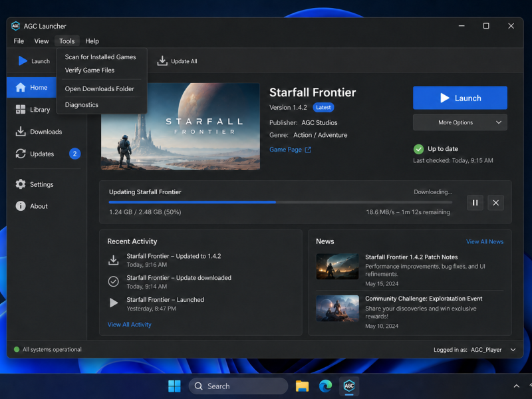
Task: Click Starfall Frontier 1.4.2 Patch Notes headline
Action: [x=411, y=257]
